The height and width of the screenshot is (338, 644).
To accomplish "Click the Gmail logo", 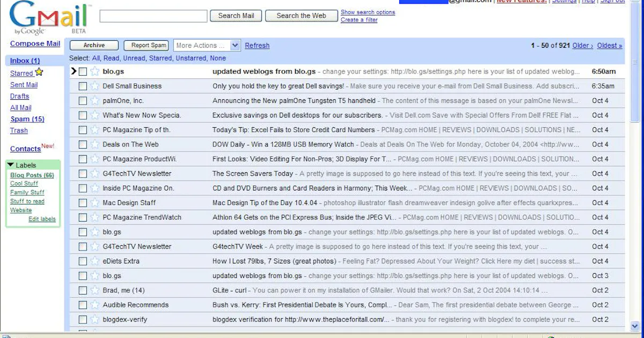I will [50, 17].
